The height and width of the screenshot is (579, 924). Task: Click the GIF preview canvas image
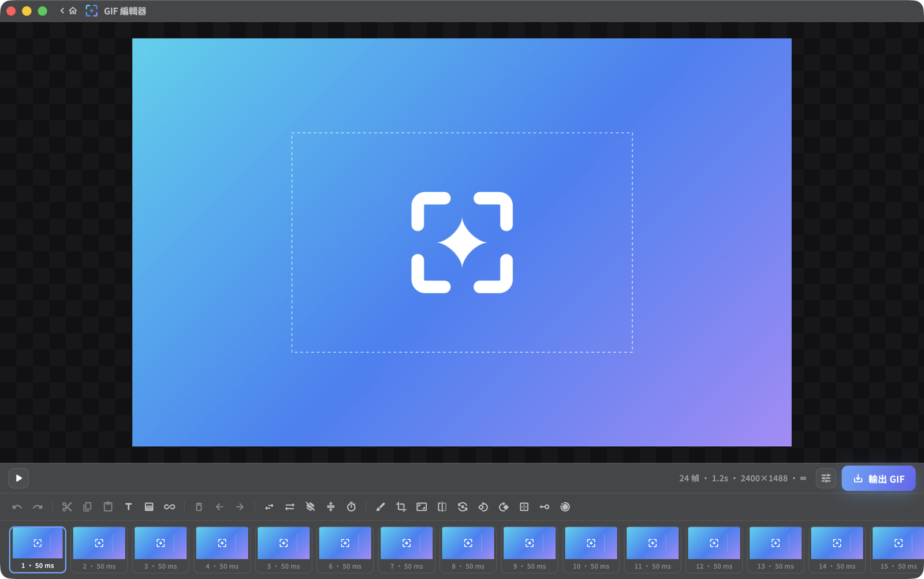[462, 242]
